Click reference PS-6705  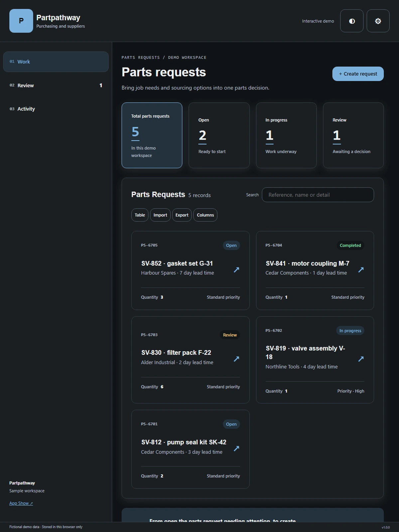149,245
